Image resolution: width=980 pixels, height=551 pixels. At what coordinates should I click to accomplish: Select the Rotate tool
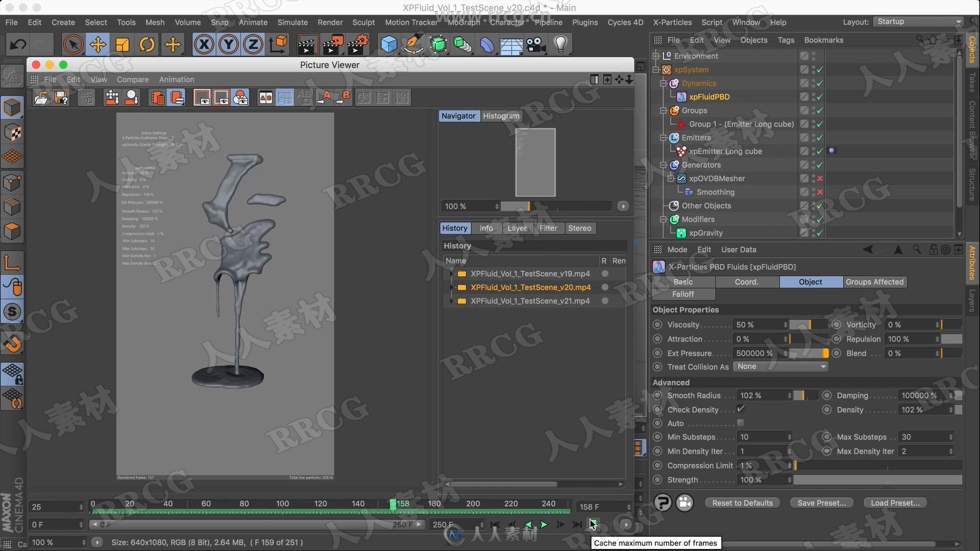tap(147, 44)
